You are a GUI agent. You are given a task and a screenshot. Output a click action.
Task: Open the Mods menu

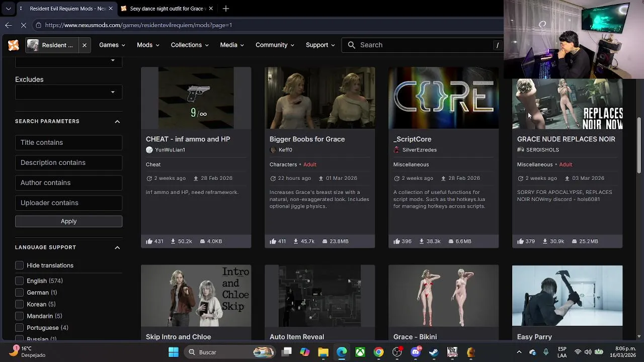coord(148,45)
